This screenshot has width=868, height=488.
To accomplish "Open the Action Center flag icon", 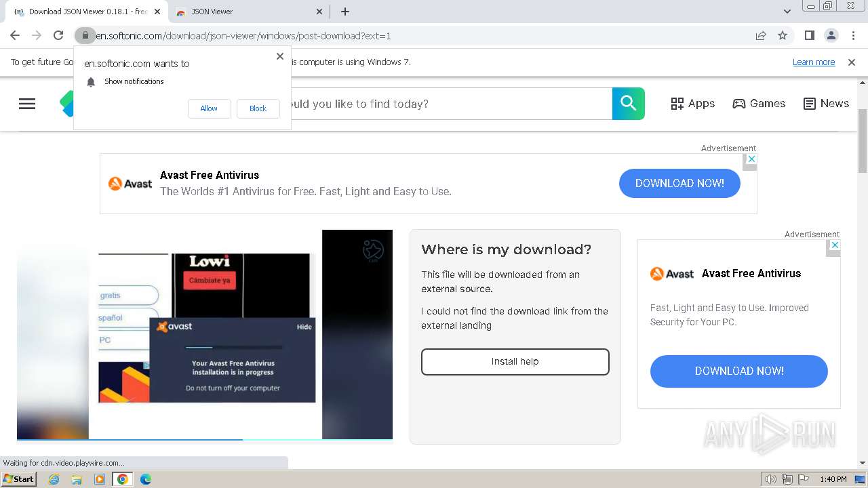I will click(x=804, y=479).
